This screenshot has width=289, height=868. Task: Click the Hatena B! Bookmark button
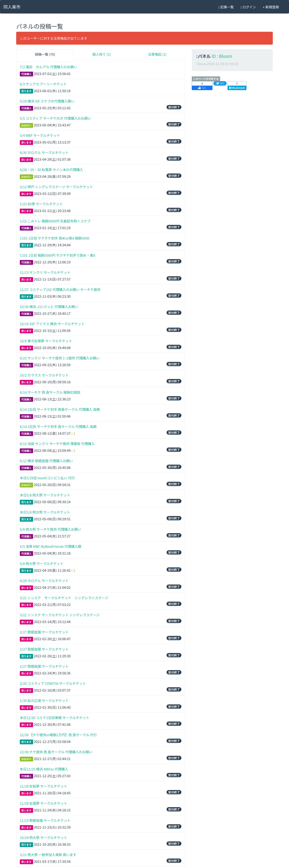[237, 88]
